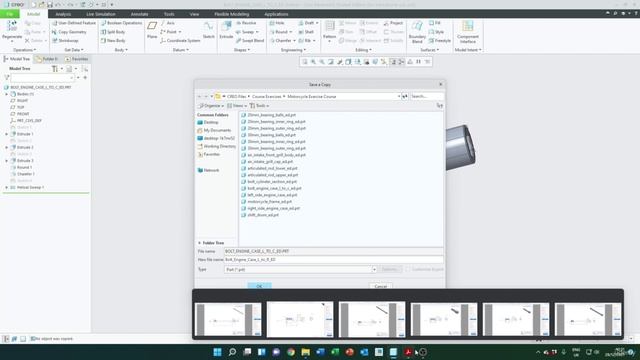Expand Extrude 2 in Model Tree
The height and width of the screenshot is (360, 640).
(x=7, y=147)
